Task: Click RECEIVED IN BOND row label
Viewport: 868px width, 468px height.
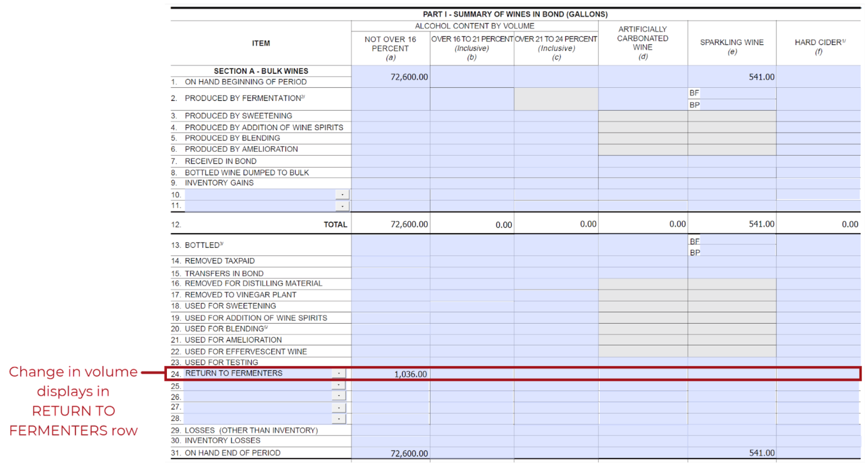Action: (221, 161)
